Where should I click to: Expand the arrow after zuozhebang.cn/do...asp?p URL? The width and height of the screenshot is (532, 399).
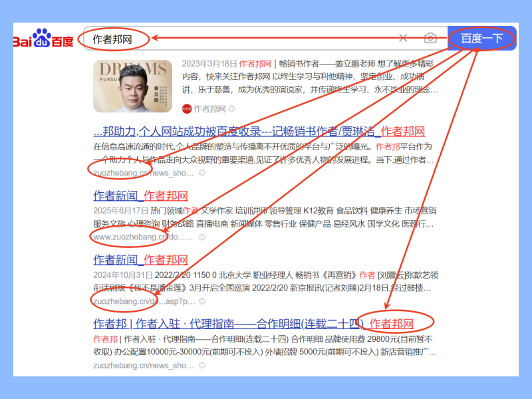202,301
